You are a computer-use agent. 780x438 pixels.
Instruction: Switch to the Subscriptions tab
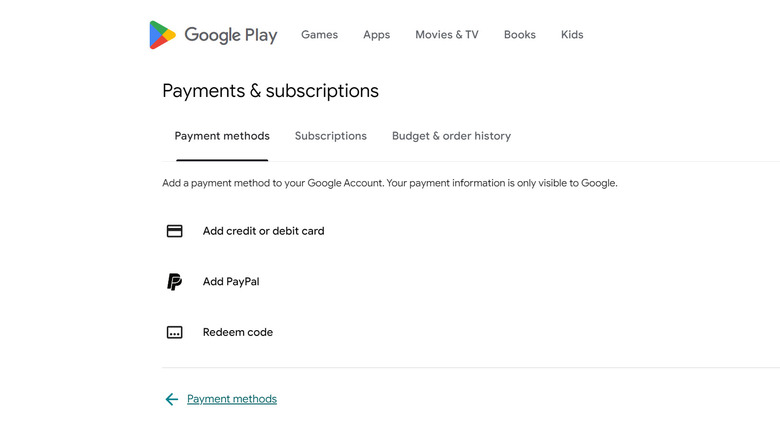click(331, 136)
